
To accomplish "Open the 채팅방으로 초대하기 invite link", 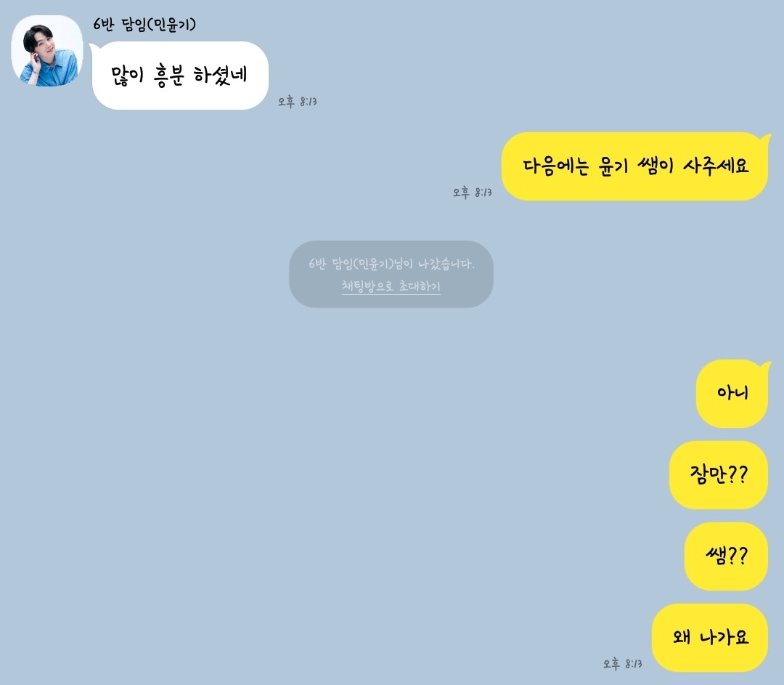I will coord(391,286).
